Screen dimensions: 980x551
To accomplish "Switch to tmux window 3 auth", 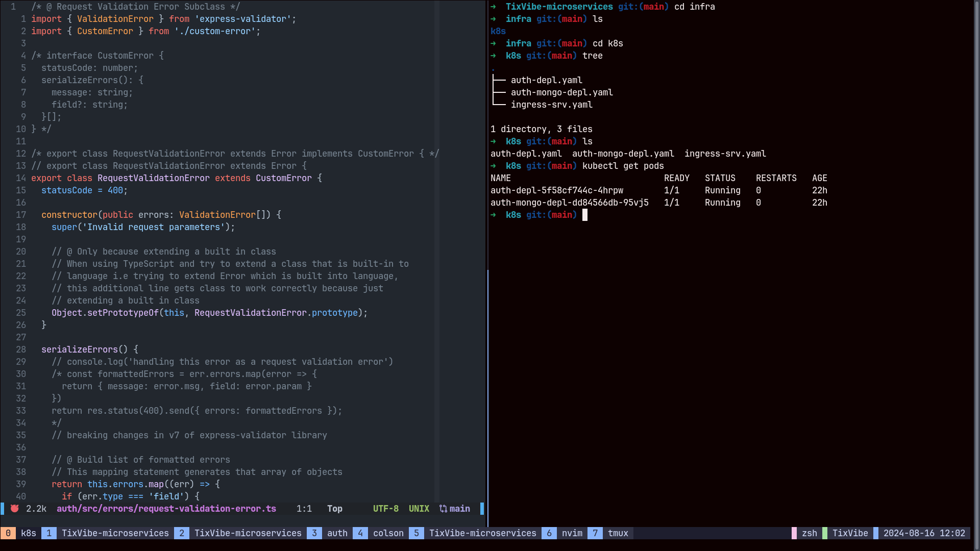I will pos(330,533).
